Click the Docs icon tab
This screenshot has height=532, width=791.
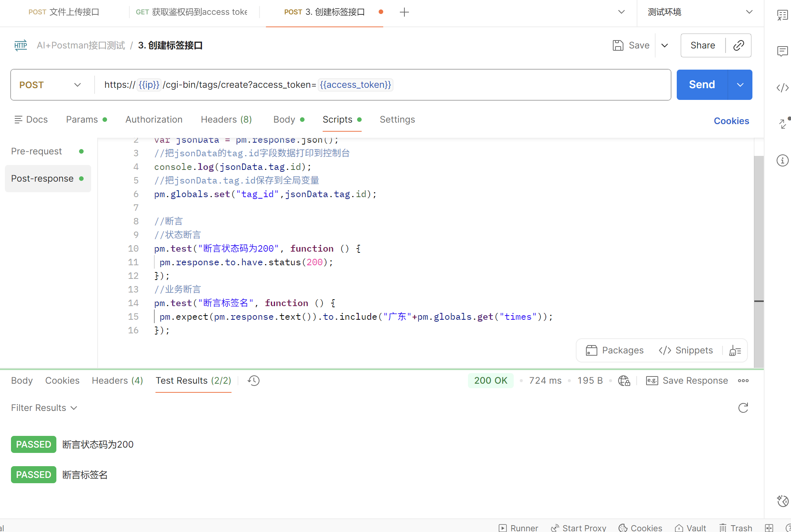coord(31,120)
